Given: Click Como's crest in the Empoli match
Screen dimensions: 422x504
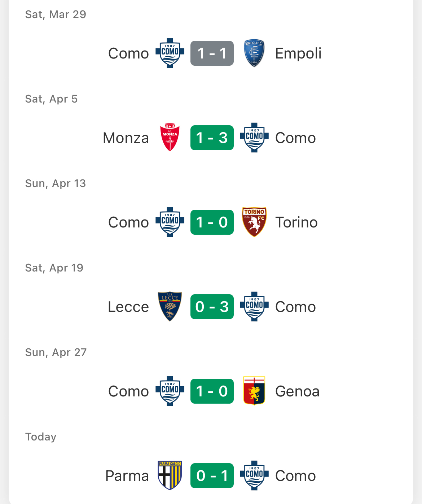Looking at the screenshot, I should pyautogui.click(x=170, y=53).
